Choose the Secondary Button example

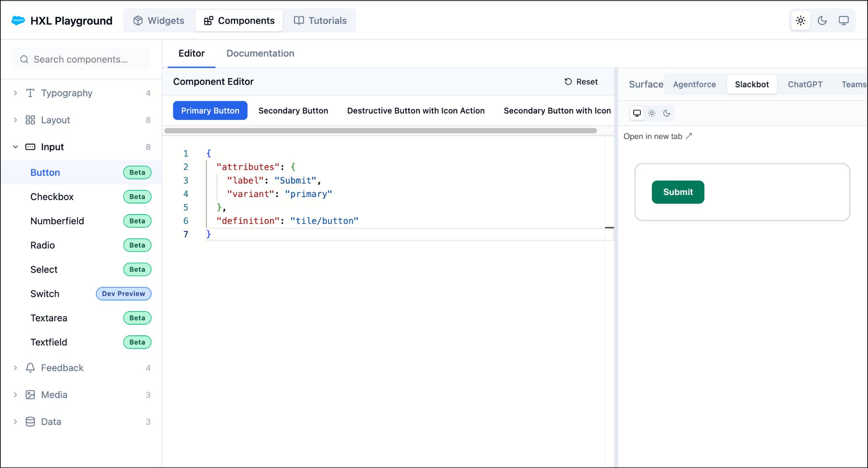point(293,111)
